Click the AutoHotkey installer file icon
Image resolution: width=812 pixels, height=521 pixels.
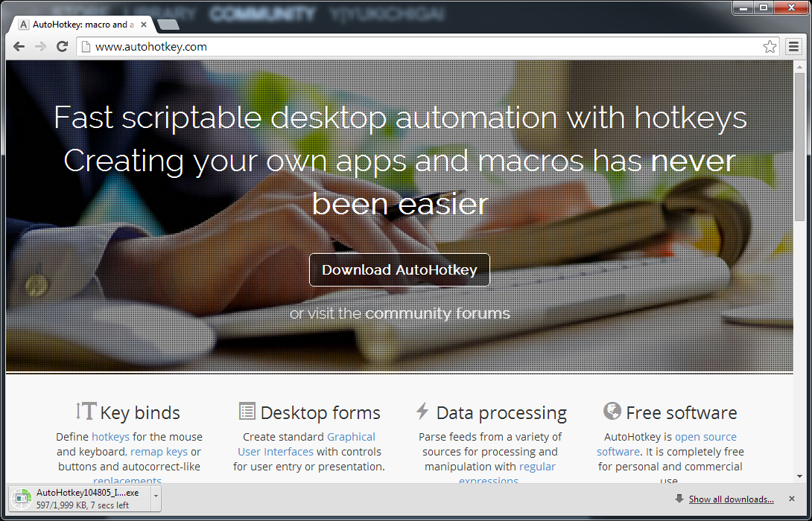coord(22,499)
